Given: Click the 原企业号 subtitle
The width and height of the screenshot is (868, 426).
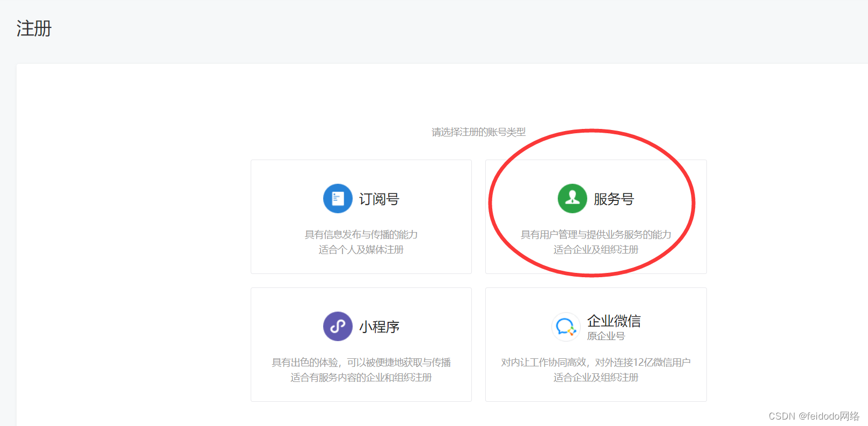Looking at the screenshot, I should (x=606, y=336).
